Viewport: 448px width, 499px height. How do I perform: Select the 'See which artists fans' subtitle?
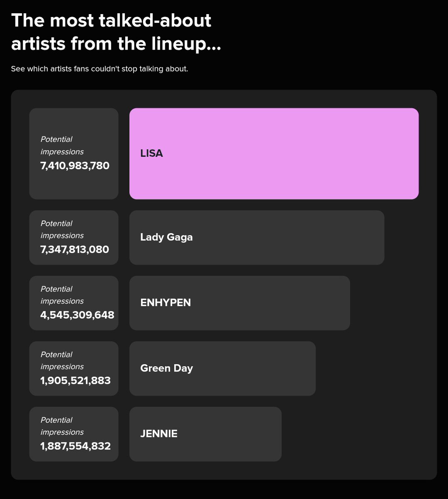(99, 69)
